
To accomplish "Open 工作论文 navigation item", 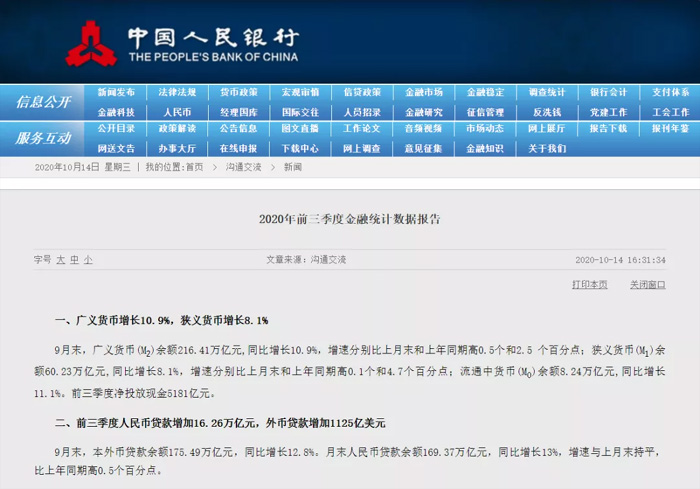I will pos(362,129).
